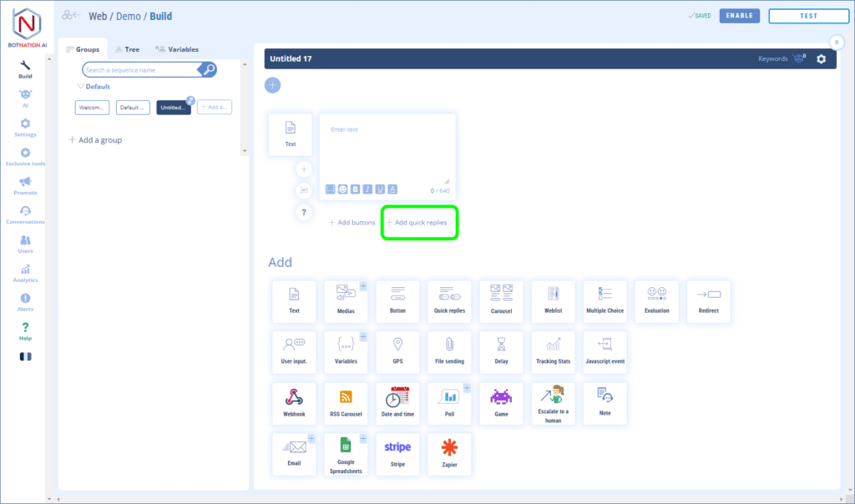Viewport: 855px width, 504px height.
Task: Click the blue plus circle under the sequence title
Action: coord(272,84)
